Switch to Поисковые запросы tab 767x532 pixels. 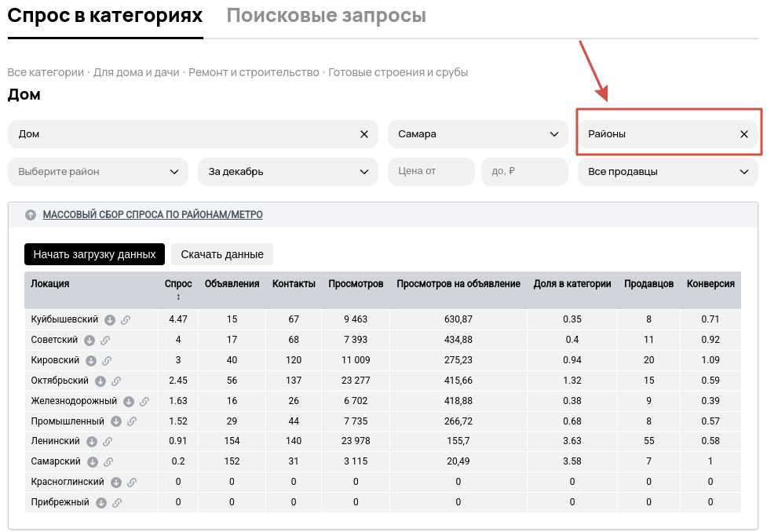coord(326,16)
